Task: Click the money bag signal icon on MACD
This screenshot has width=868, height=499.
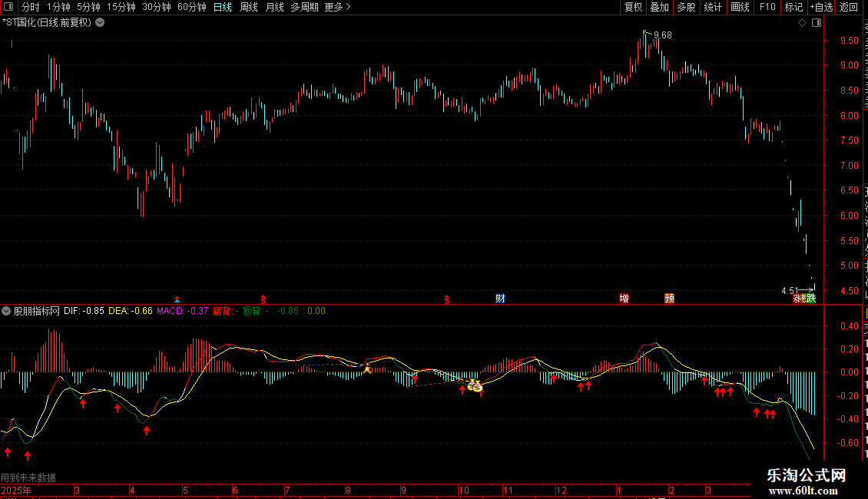Action: (475, 385)
